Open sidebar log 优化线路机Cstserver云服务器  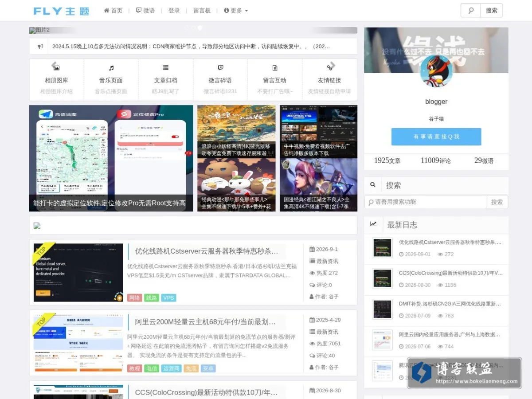[x=450, y=242]
